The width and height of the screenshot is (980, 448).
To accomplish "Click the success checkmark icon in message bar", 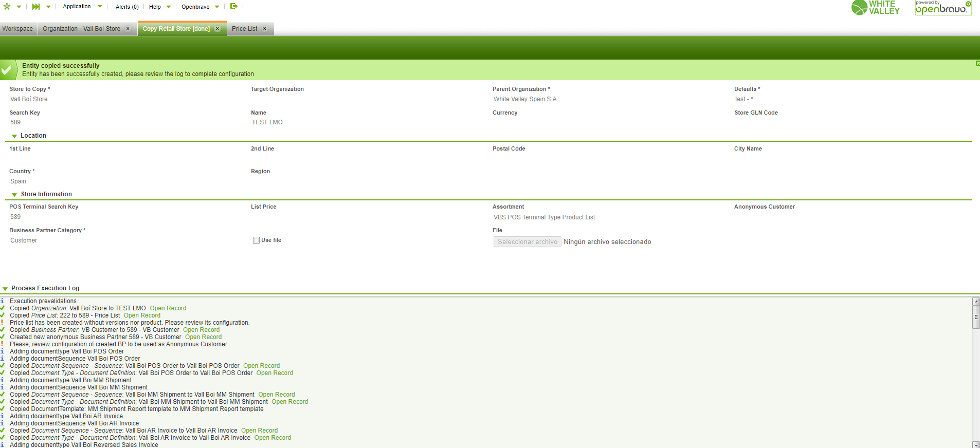I will tap(6, 70).
